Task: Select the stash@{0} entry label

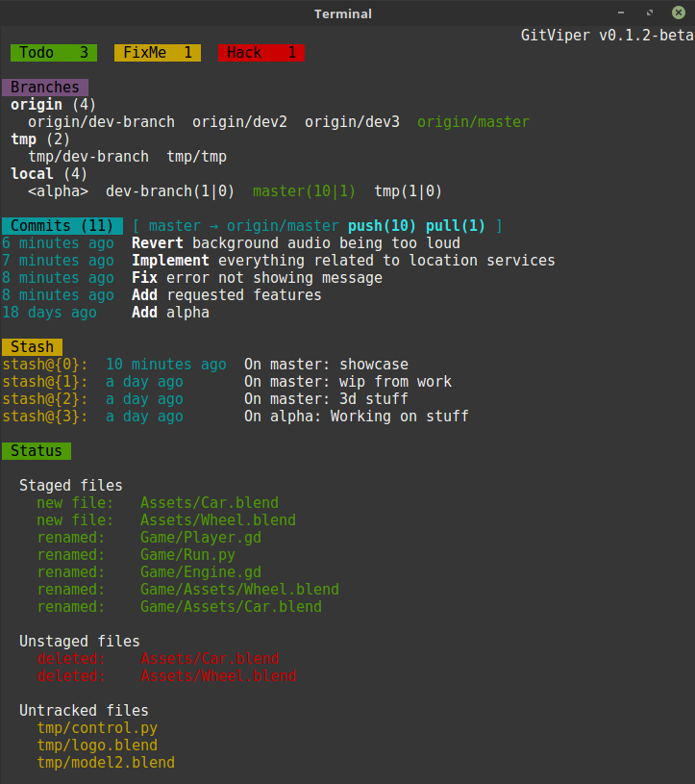Action: [45, 365]
